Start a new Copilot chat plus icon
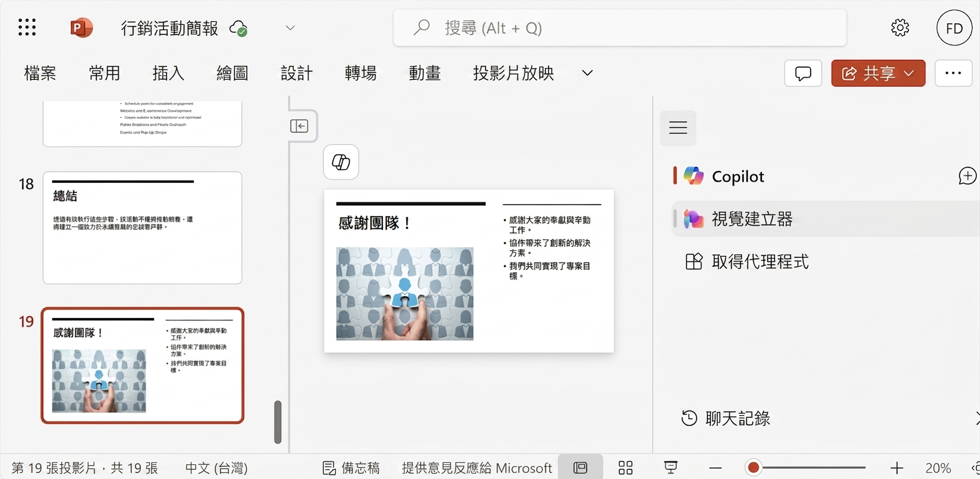 pyautogui.click(x=967, y=176)
